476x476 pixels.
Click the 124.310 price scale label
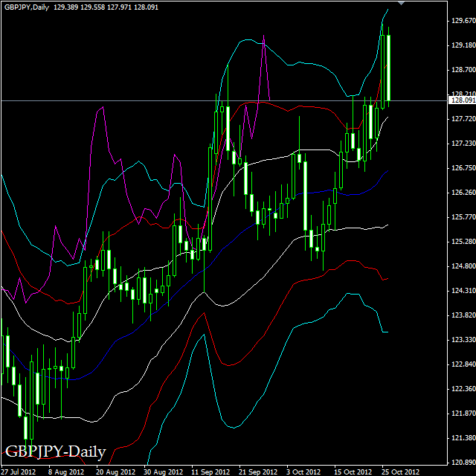point(463,291)
